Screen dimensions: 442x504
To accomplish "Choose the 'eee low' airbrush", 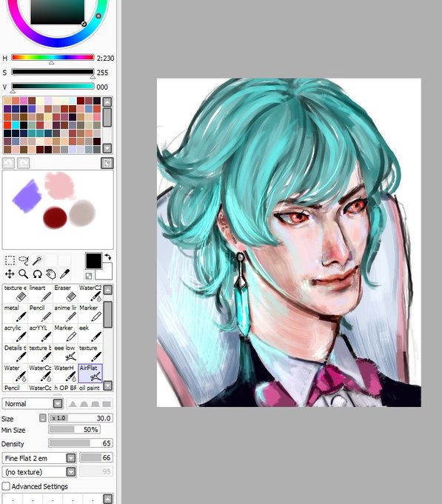I will tap(65, 354).
